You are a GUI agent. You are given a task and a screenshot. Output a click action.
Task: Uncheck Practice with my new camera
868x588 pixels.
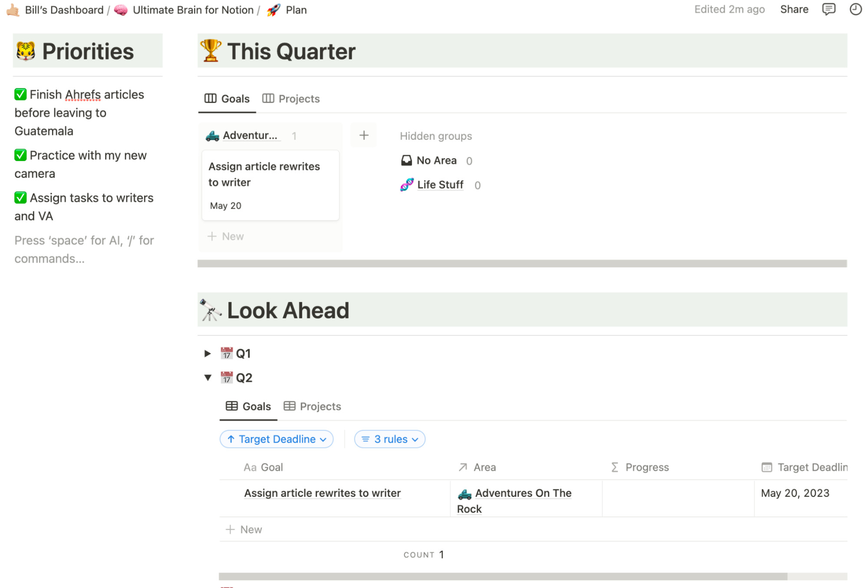coord(20,154)
